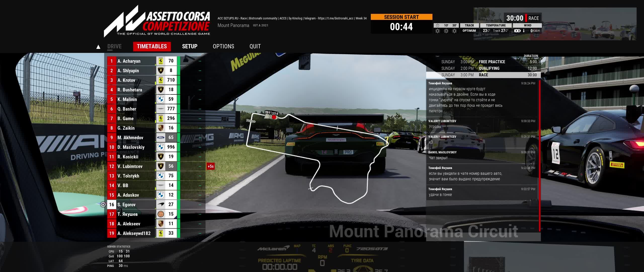
Task: Click the McLaren logo beside S. Egorov
Action: (160, 205)
